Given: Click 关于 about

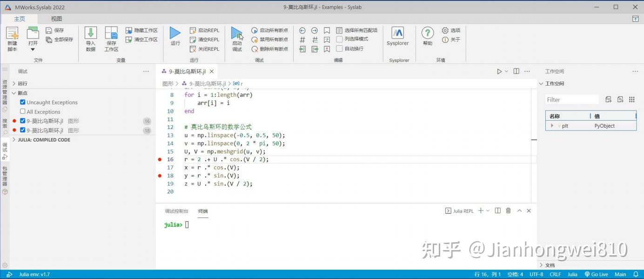Looking at the screenshot, I should coord(451,40).
